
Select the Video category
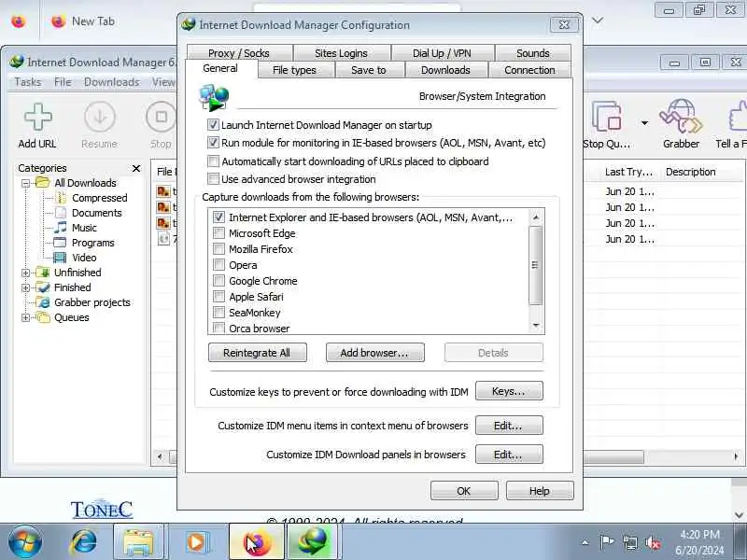84,258
